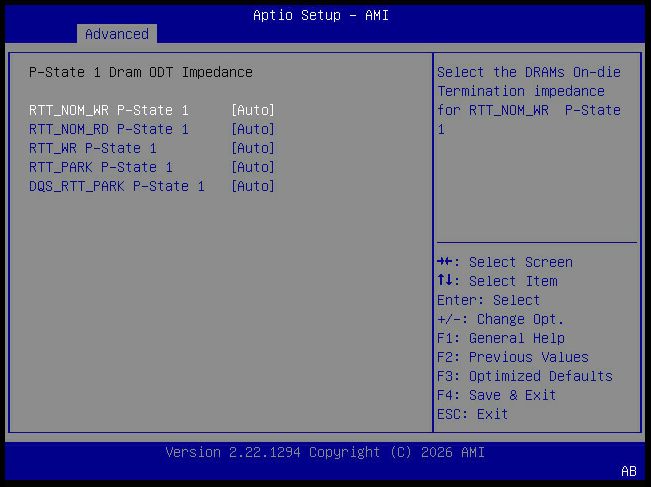Click the F4: Save & Exit hint

click(x=497, y=395)
